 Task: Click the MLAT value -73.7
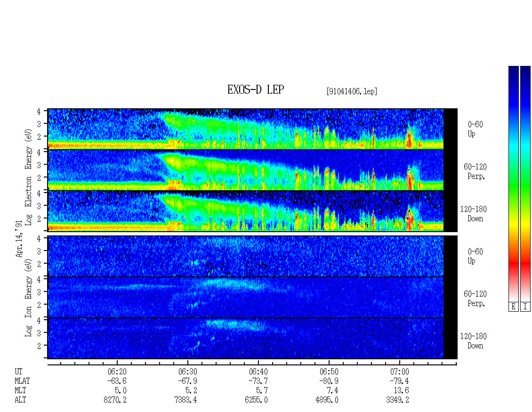pos(258,381)
